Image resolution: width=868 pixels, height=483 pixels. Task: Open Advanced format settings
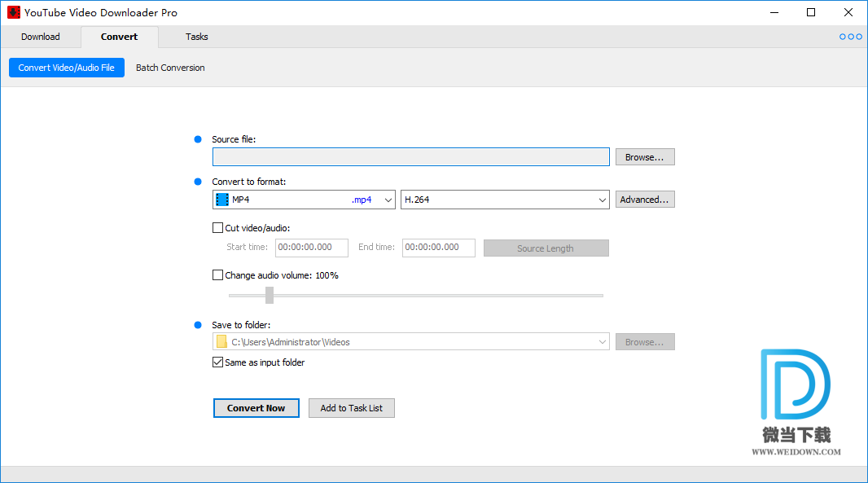coord(645,200)
